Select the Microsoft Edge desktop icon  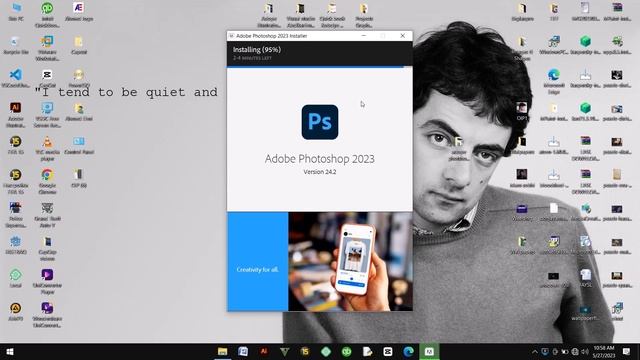pyautogui.click(x=554, y=81)
